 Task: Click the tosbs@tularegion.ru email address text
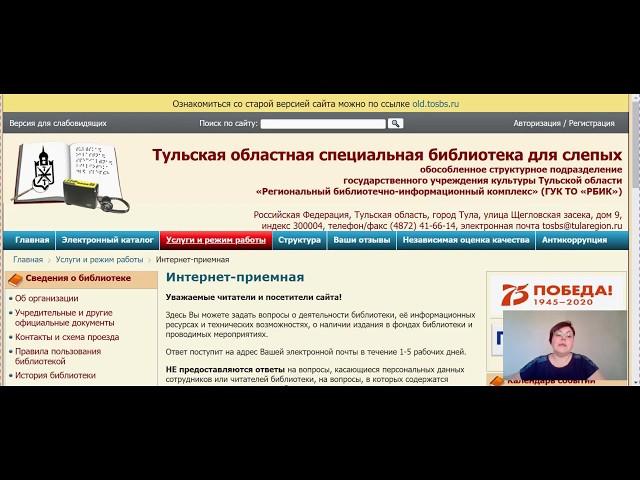[582, 226]
